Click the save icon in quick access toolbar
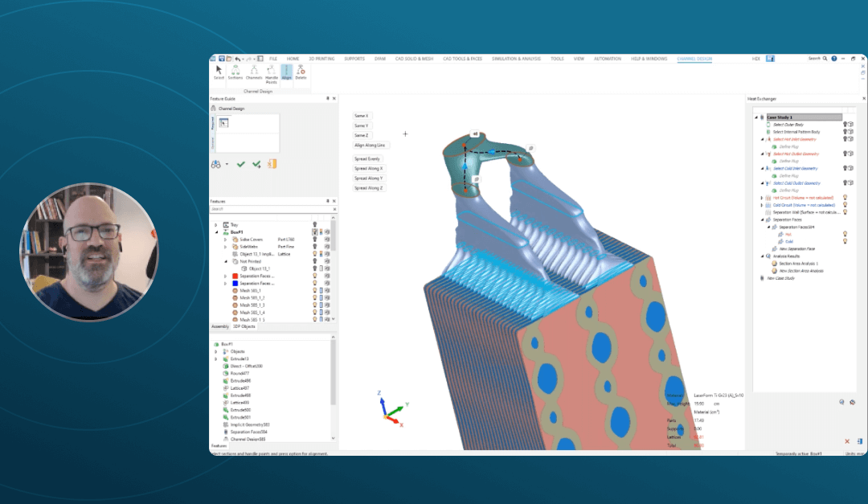Image resolution: width=868 pixels, height=504 pixels. (221, 59)
